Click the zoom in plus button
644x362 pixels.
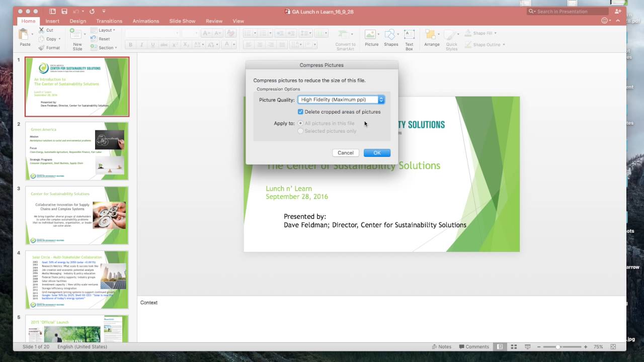point(586,347)
